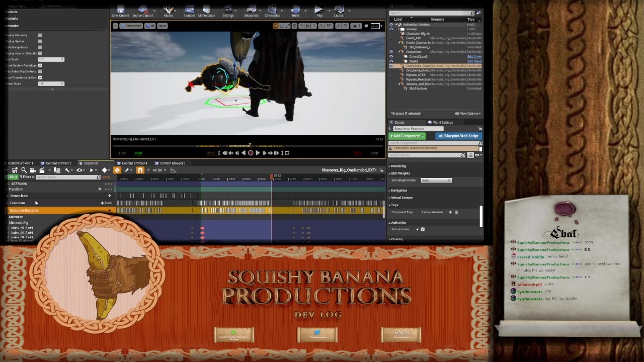Click Search Details input field
The height and width of the screenshot is (362, 644).
coord(428,155)
